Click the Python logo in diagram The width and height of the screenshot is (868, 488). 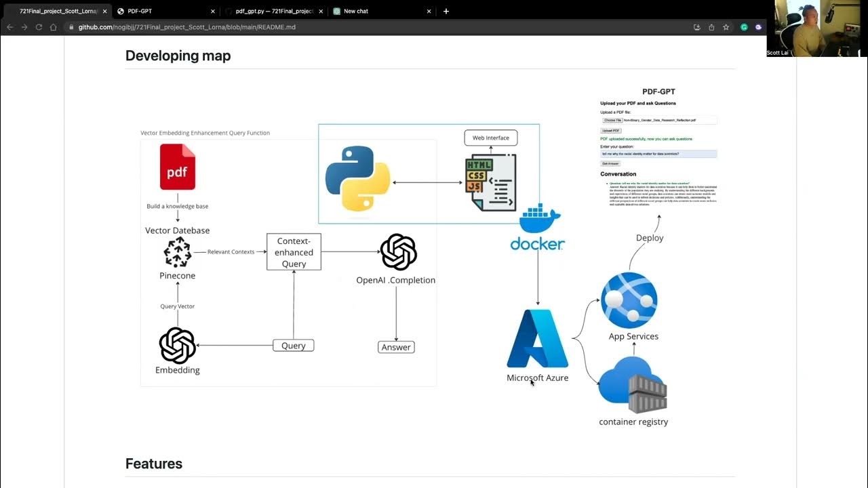pos(357,179)
